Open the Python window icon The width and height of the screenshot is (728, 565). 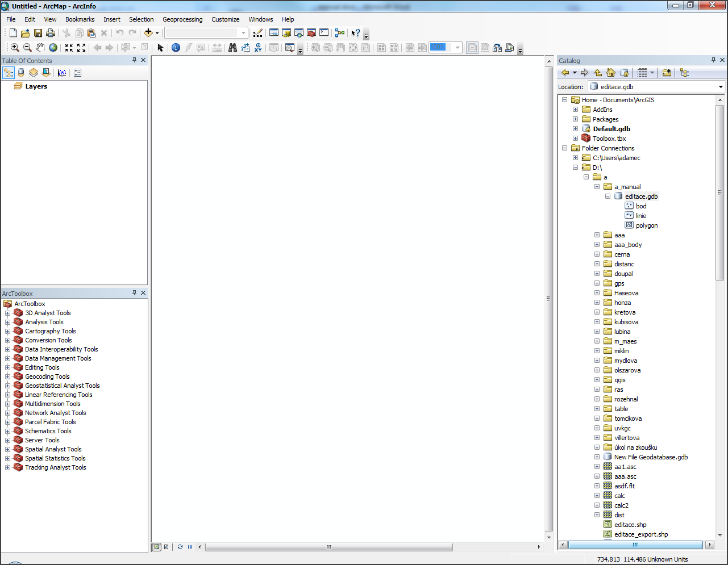pyautogui.click(x=324, y=33)
